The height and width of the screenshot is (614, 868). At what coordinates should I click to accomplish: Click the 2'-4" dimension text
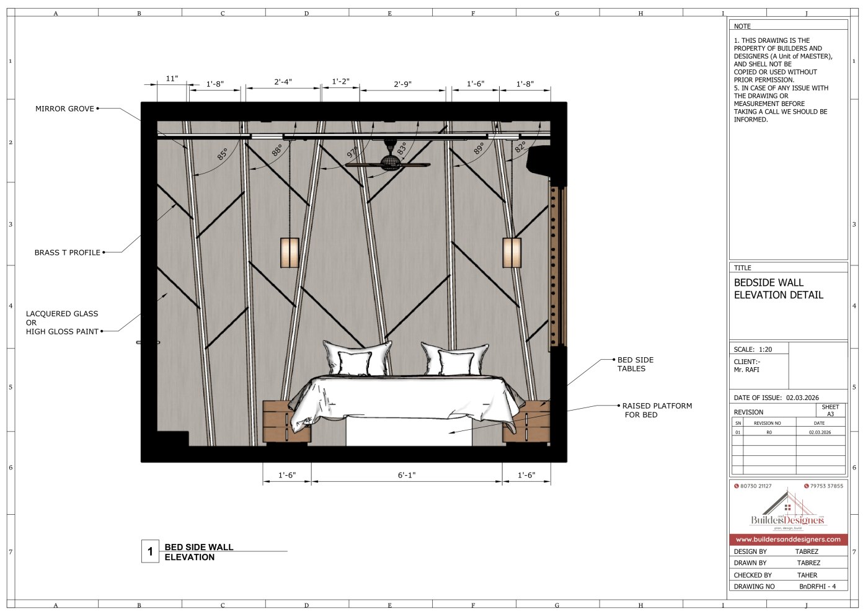(x=283, y=82)
